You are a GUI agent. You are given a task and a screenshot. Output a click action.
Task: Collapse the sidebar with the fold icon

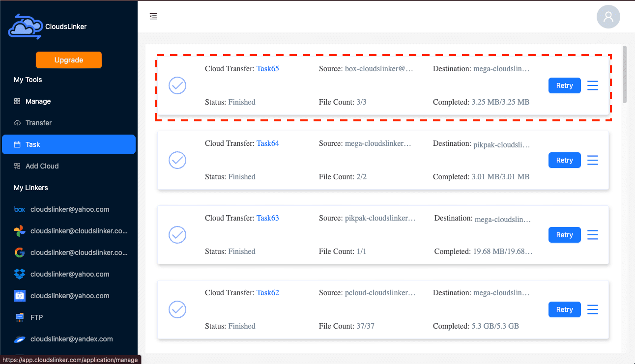(153, 16)
